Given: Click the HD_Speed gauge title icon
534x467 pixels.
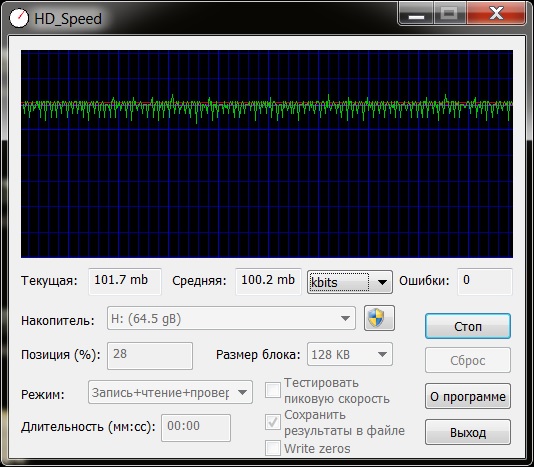Looking at the screenshot, I should tap(19, 18).
